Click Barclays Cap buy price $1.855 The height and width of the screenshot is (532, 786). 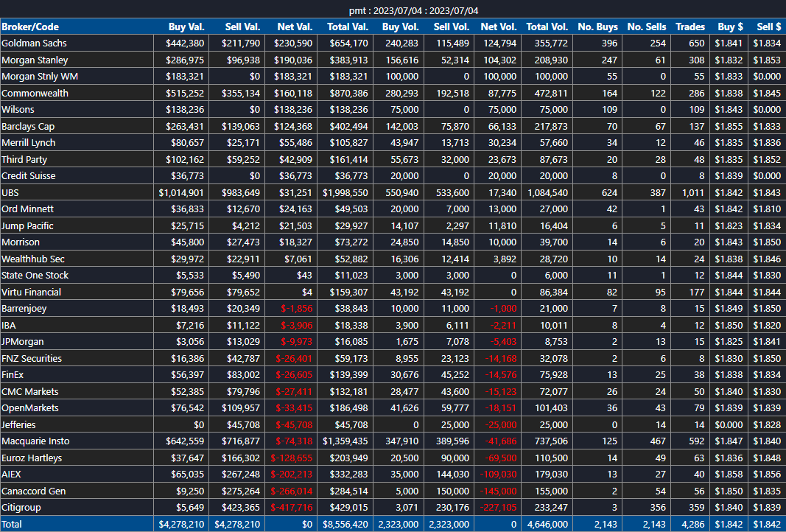coord(729,126)
